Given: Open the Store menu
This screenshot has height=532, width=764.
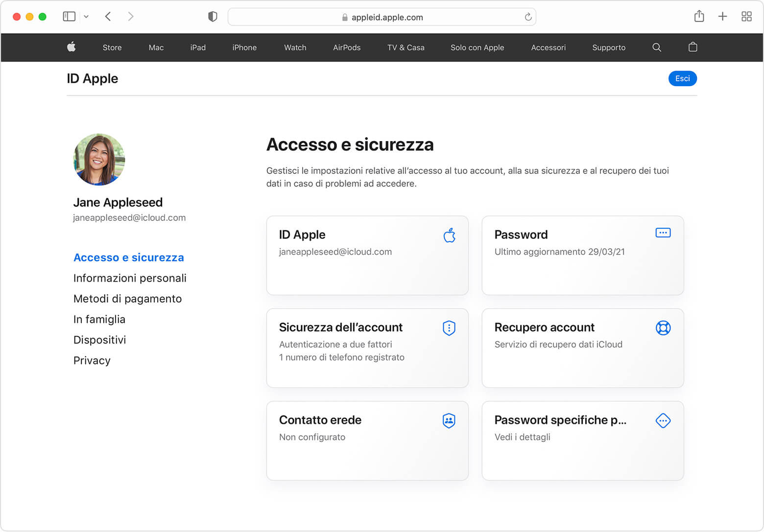Looking at the screenshot, I should click(112, 48).
